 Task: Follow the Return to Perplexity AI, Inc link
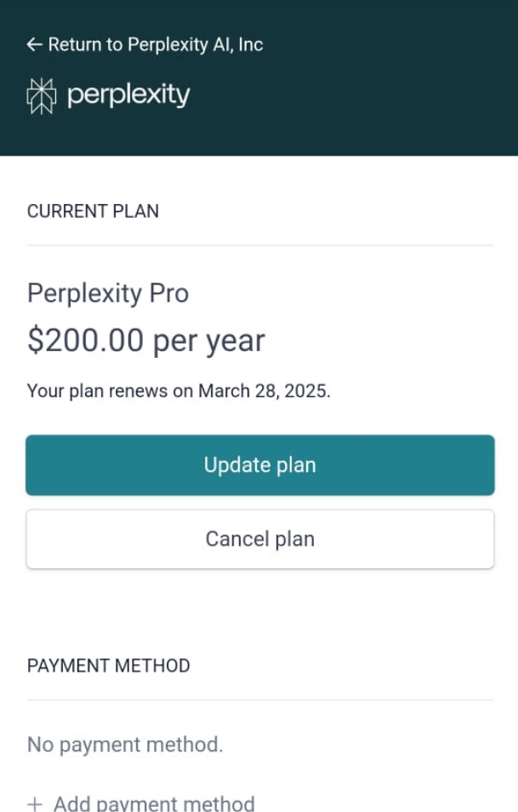tap(155, 45)
